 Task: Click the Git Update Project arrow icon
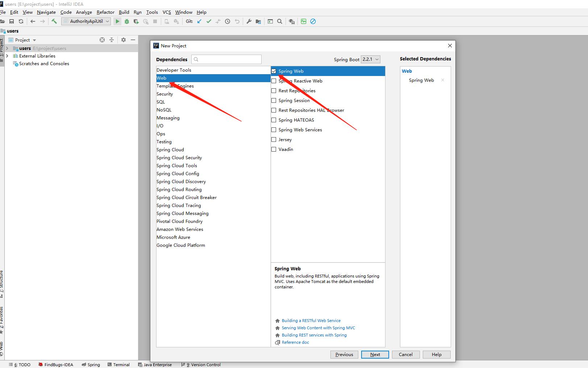(199, 21)
